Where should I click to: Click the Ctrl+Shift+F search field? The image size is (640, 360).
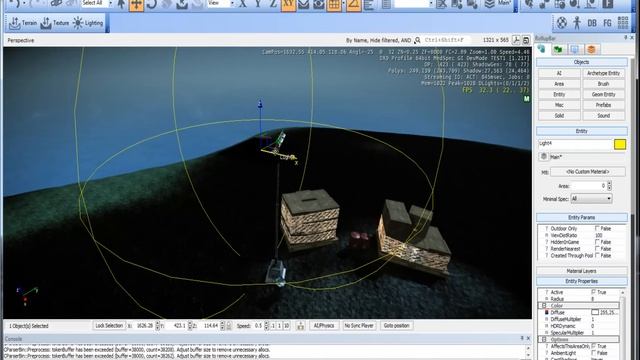447,40
